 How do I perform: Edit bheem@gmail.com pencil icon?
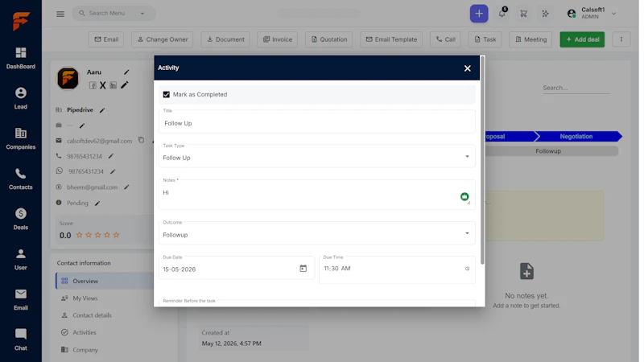pyautogui.click(x=126, y=187)
